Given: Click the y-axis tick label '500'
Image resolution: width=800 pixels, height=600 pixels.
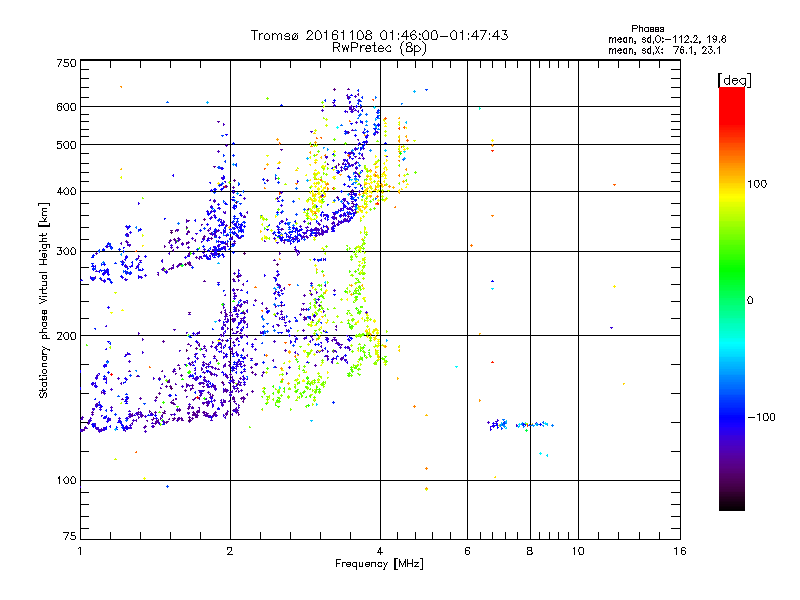Looking at the screenshot, I should pyautogui.click(x=66, y=145).
